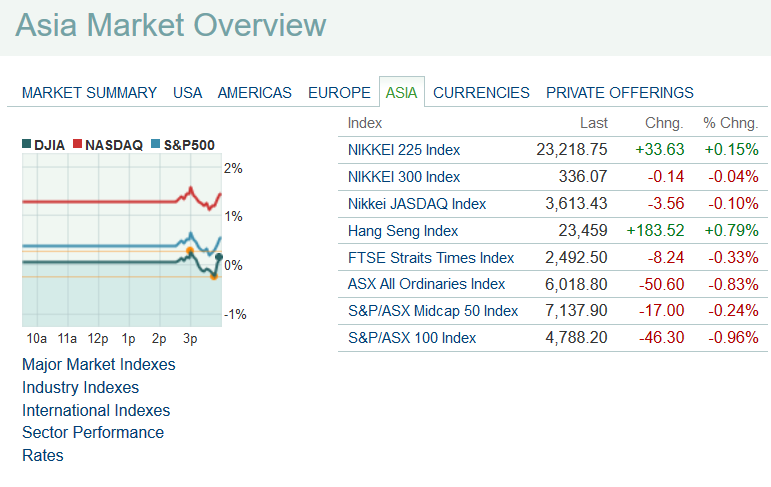
Task: Open the Rates link
Action: (x=43, y=456)
